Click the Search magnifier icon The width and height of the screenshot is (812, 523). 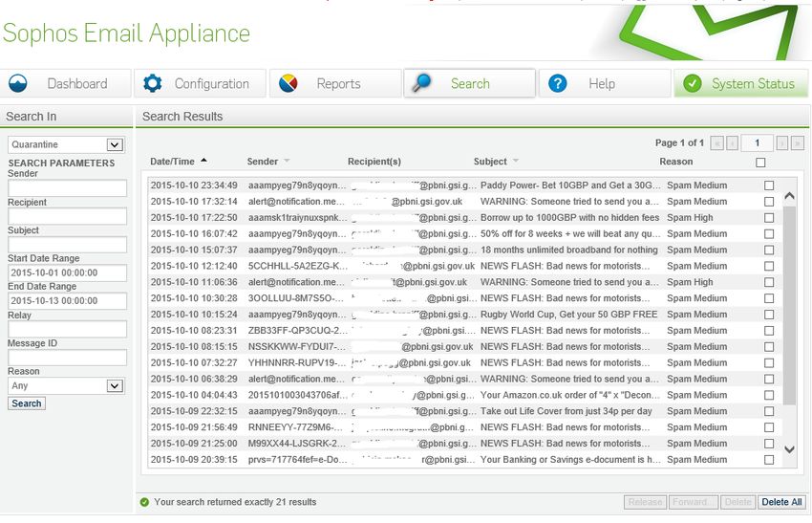(x=422, y=83)
